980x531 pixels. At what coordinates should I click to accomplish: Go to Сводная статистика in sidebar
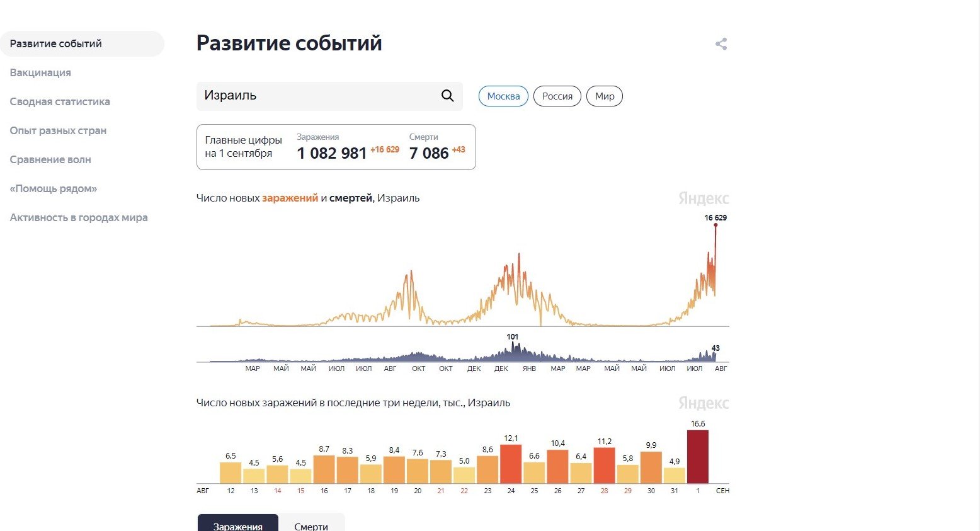(x=60, y=101)
